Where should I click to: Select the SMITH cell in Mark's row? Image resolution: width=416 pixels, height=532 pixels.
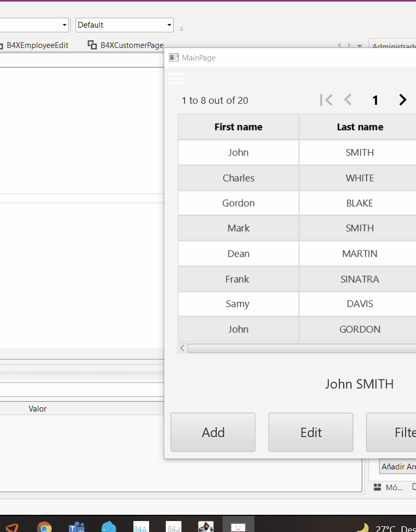coord(358,228)
